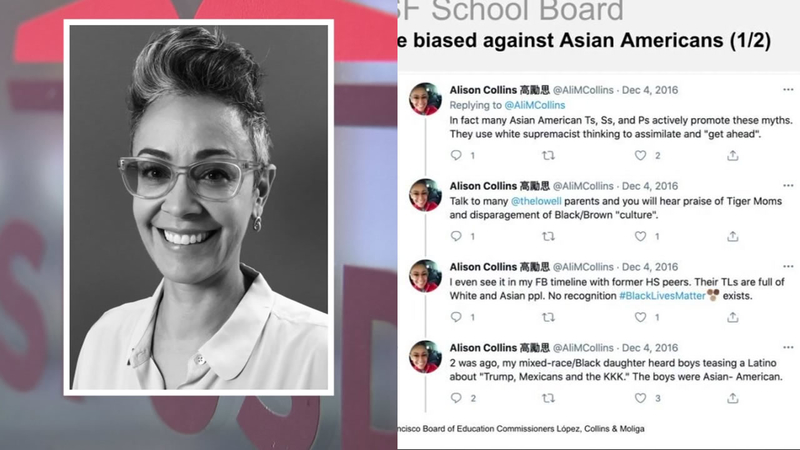Image resolution: width=800 pixels, height=450 pixels.
Task: Open more options on the first tweet
Action: (x=788, y=90)
